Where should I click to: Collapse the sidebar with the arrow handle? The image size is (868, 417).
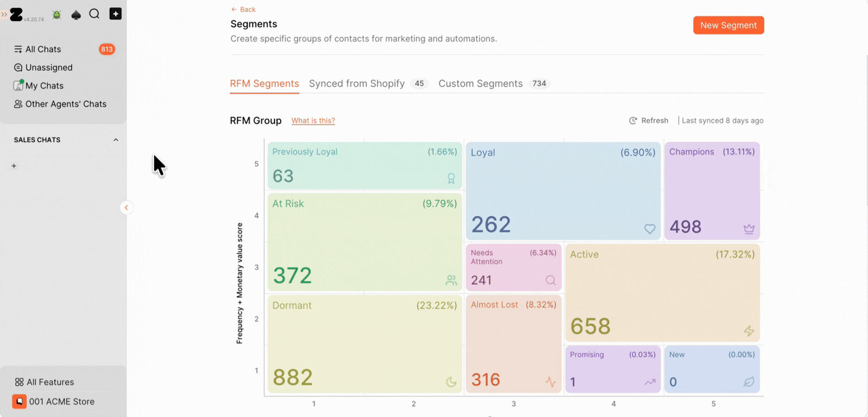pyautogui.click(x=126, y=208)
